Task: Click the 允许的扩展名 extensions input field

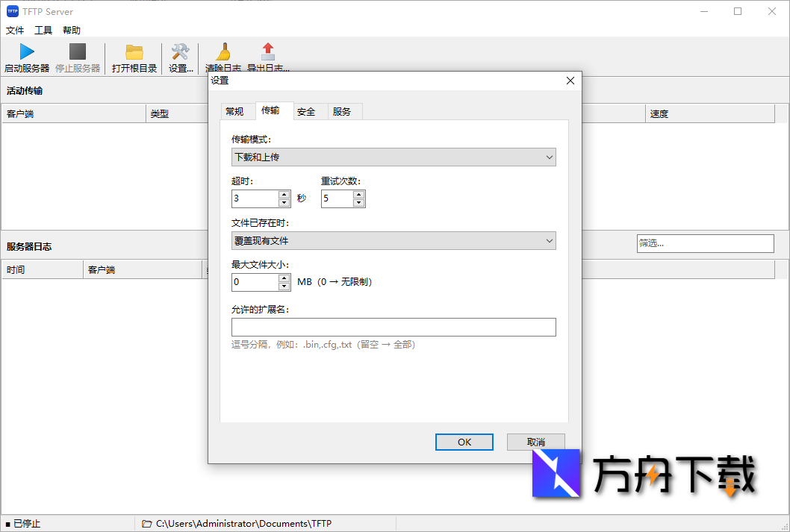Action: (394, 327)
